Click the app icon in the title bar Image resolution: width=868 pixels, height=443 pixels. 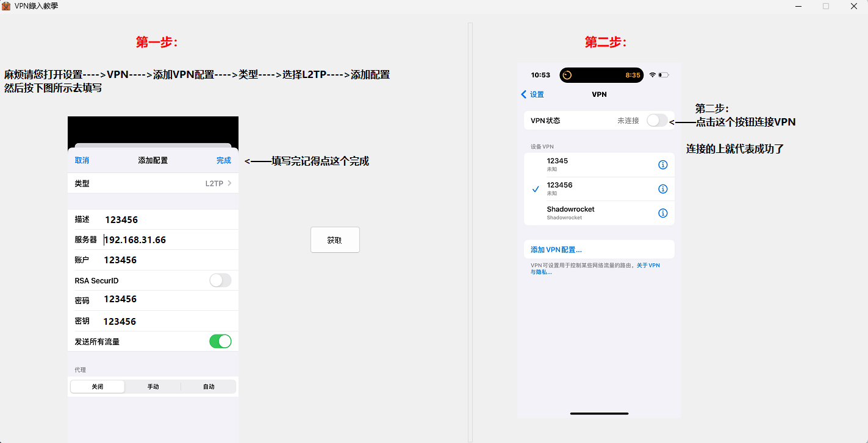[6, 6]
